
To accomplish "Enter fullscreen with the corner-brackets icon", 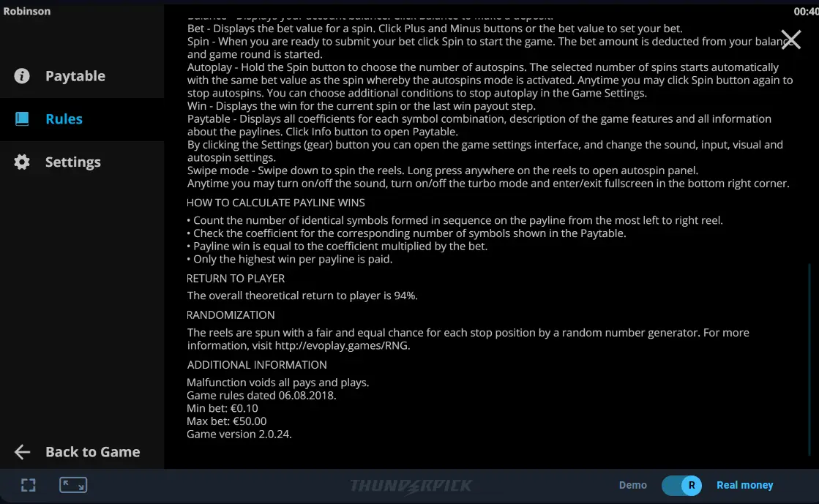I will [x=29, y=485].
